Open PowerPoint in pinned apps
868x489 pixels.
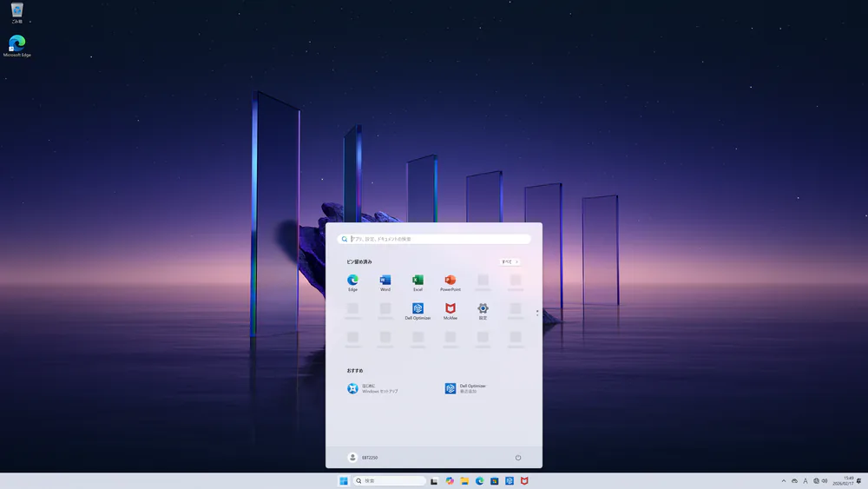[450, 281]
